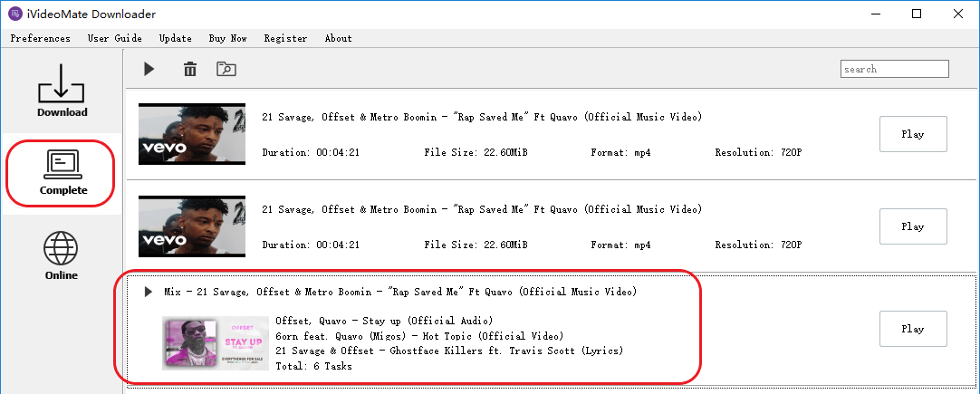The width and height of the screenshot is (980, 394).
Task: Select the first vevo video thumbnail
Action: click(192, 134)
